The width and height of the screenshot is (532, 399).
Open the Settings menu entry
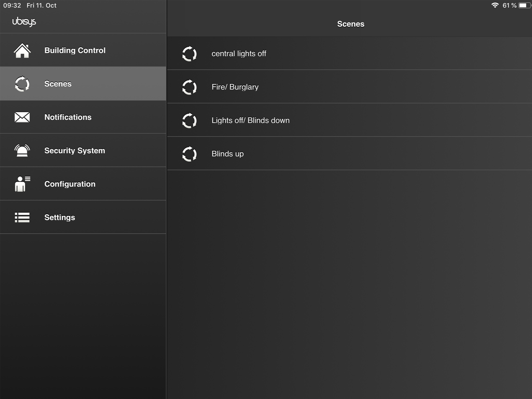pos(83,217)
